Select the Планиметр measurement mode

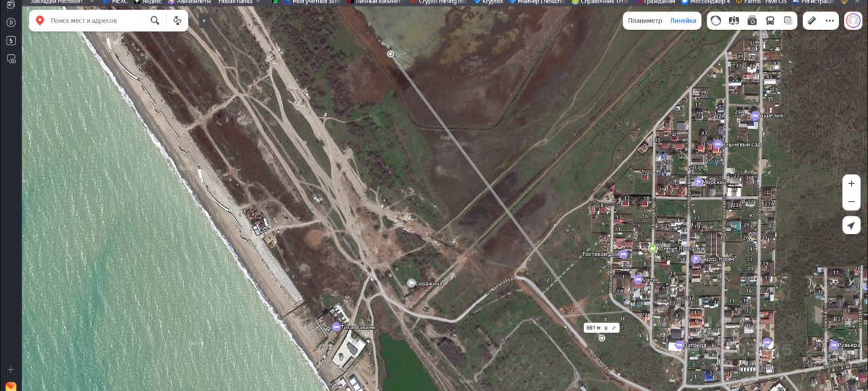(x=645, y=20)
